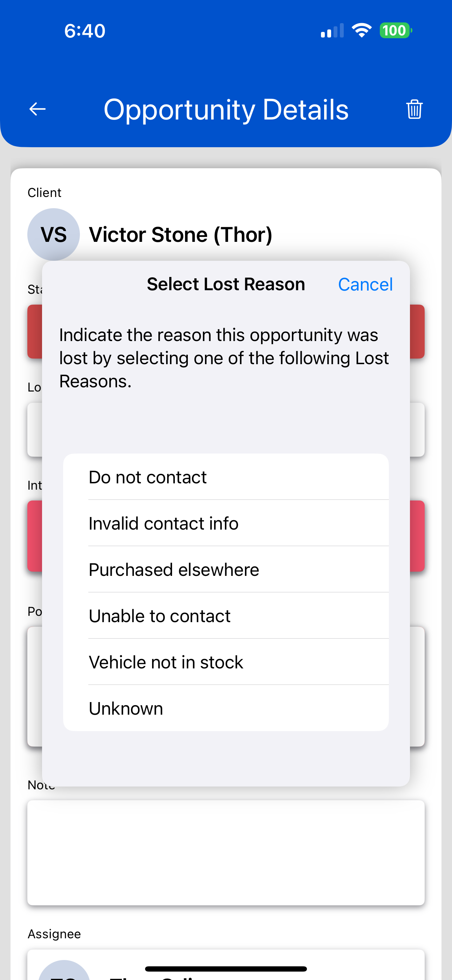Viewport: 452px width, 980px height.
Task: Tap the cellular signal bars icon
Action: click(x=332, y=30)
